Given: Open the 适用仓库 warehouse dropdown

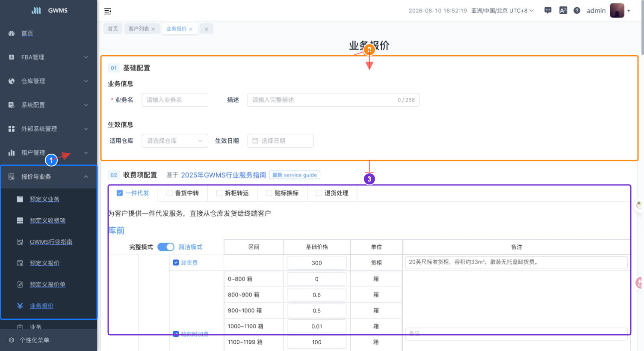Looking at the screenshot, I should coord(175,141).
